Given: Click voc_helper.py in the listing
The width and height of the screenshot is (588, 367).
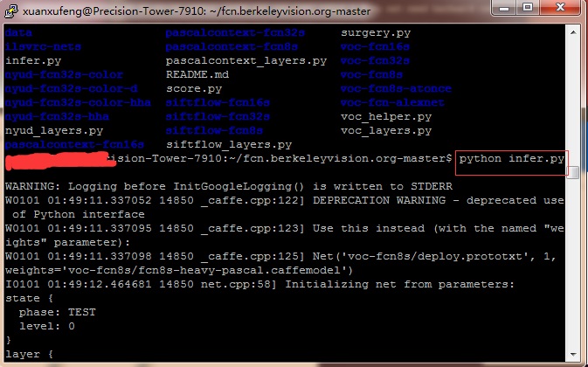Looking at the screenshot, I should click(386, 116).
